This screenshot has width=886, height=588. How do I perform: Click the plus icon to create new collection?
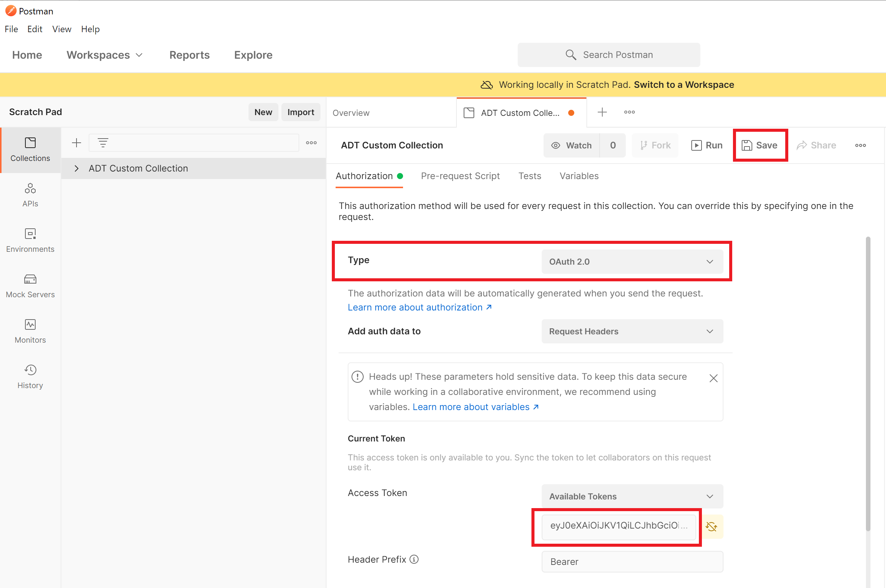point(77,143)
